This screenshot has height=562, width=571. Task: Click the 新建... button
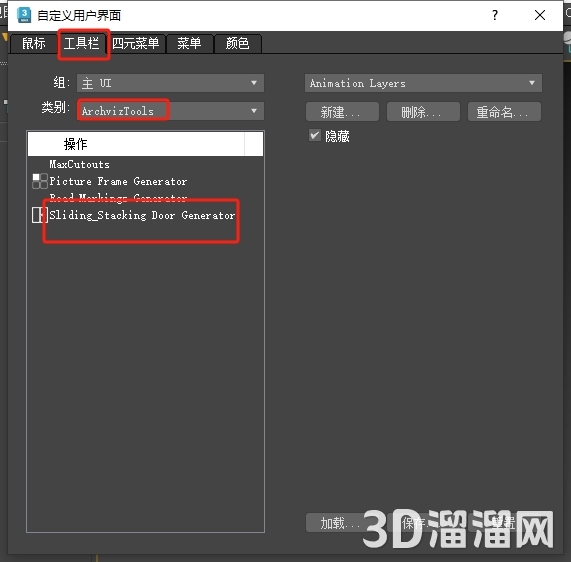(x=342, y=111)
